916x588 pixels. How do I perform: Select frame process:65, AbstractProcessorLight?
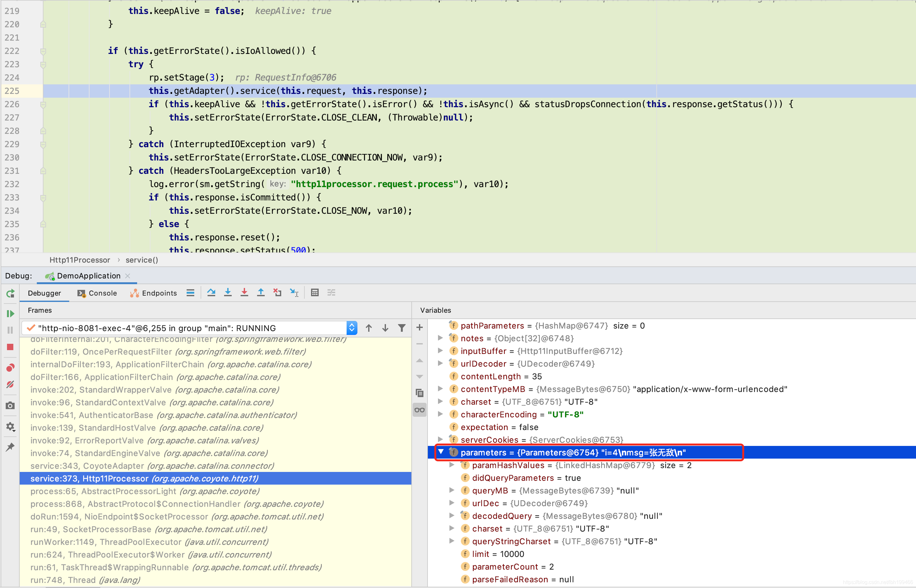pos(216,491)
